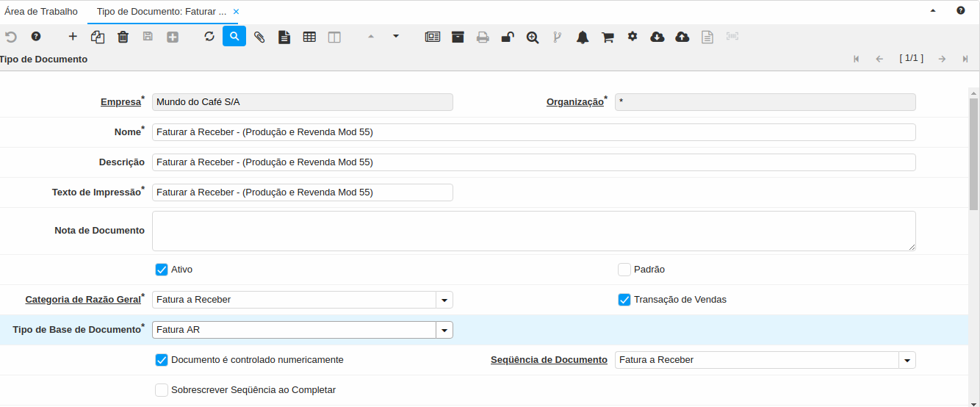Open the Chat/notes document icon
The width and height of the screenshot is (980, 407).
click(x=284, y=36)
